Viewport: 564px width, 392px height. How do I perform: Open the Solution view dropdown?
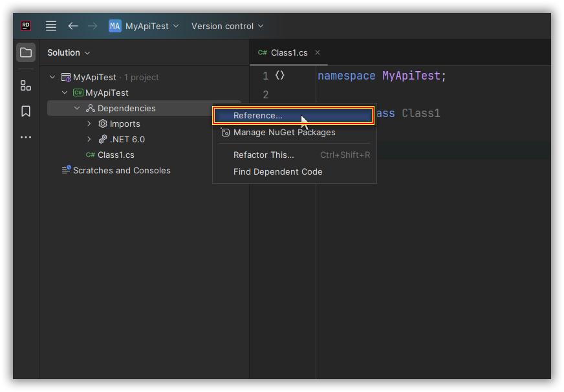click(x=69, y=52)
